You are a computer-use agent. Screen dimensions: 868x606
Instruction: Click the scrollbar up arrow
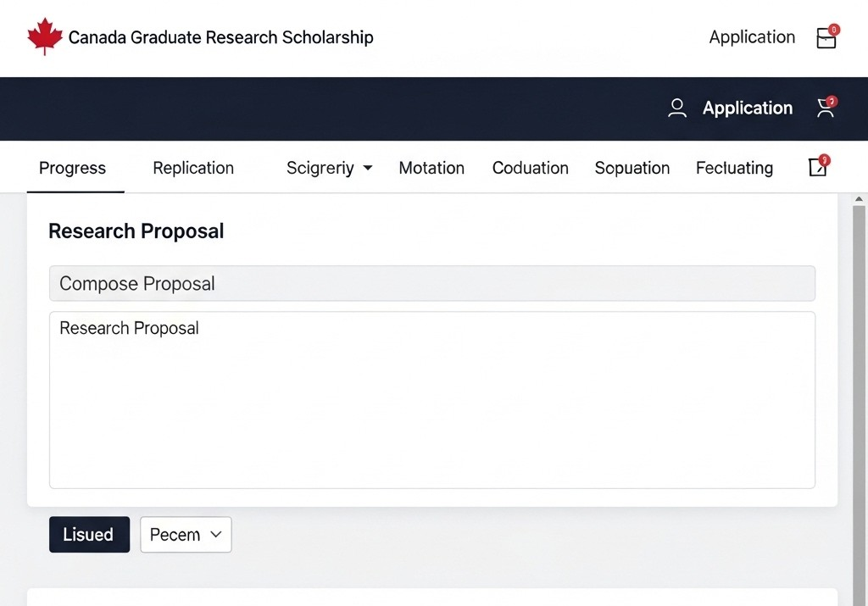click(x=859, y=198)
